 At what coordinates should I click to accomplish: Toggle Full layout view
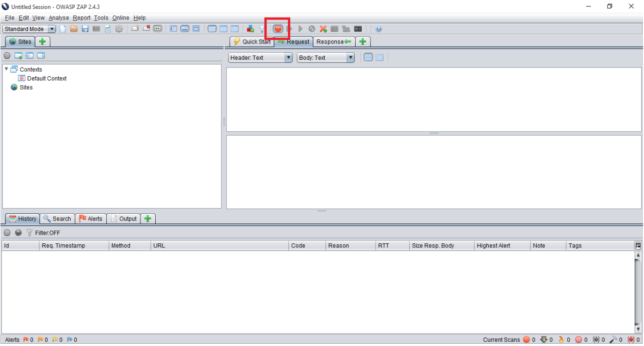[196, 29]
